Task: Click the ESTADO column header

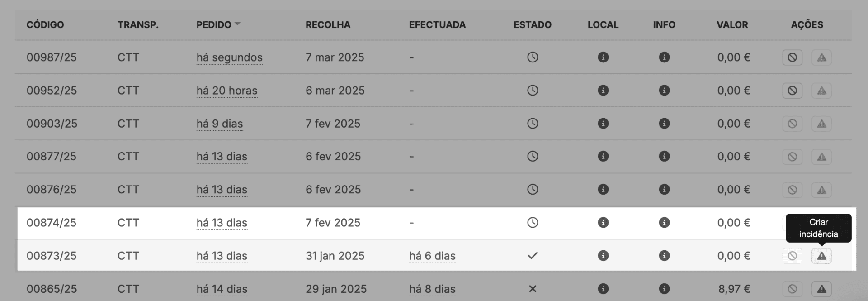Action: (532, 25)
